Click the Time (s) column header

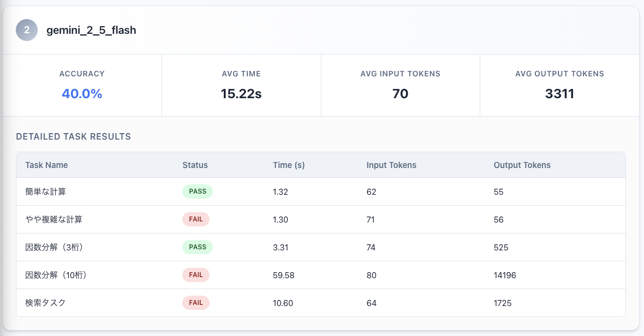coord(289,165)
